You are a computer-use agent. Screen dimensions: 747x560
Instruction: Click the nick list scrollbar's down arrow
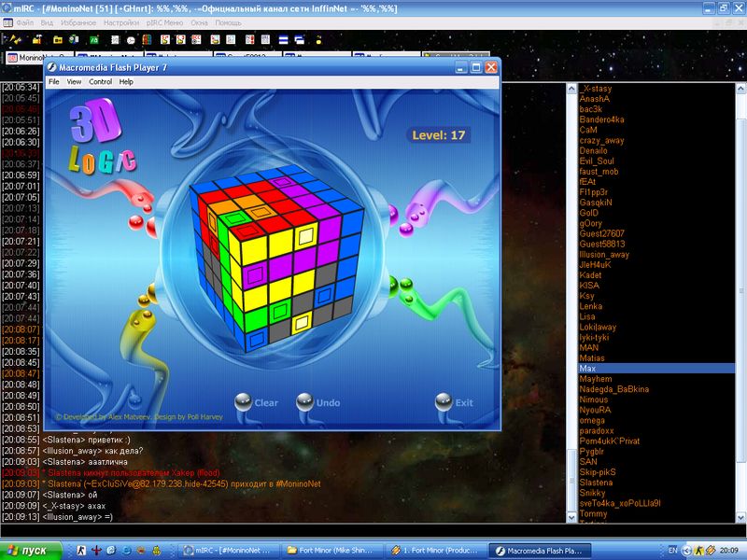coord(740,517)
